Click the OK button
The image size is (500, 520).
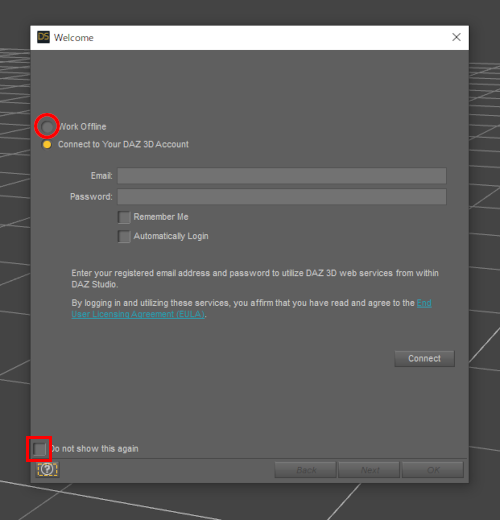pos(433,470)
